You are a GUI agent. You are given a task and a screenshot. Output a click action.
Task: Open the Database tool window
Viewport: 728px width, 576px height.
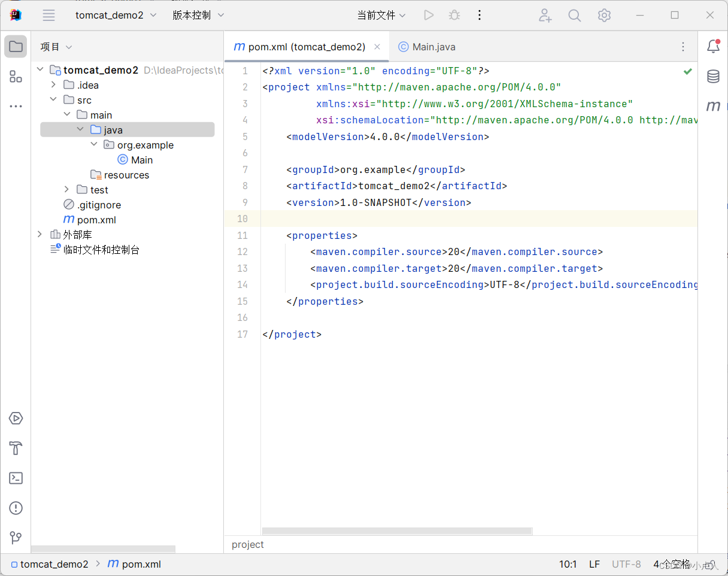coord(713,77)
